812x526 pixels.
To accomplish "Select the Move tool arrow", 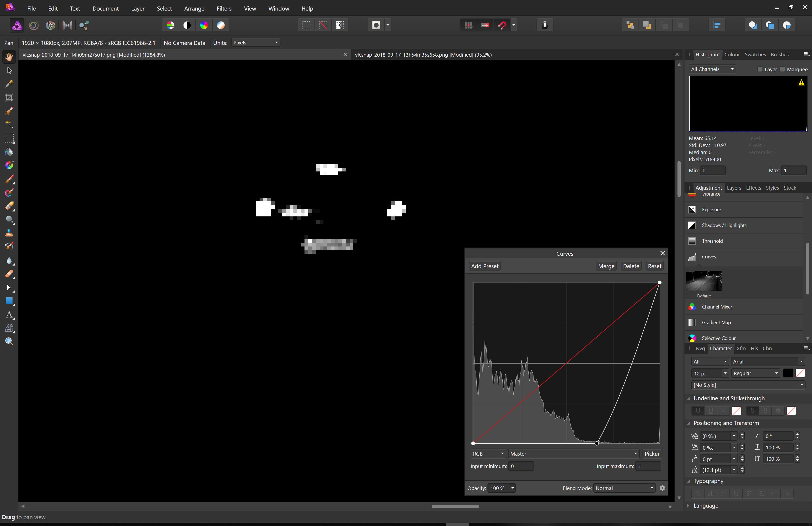I will (9, 70).
